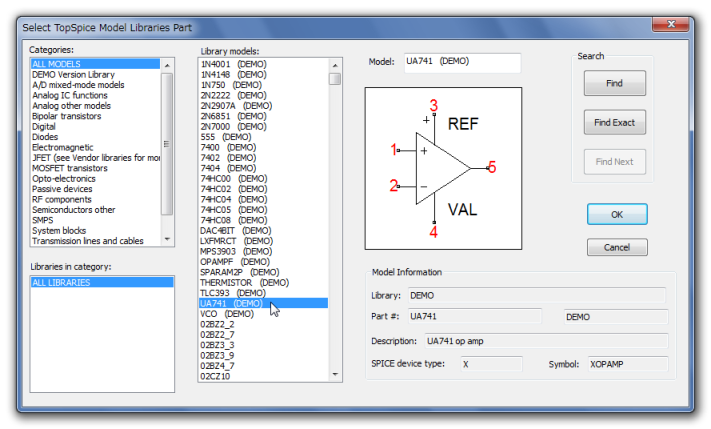Select ALL LIBRARIES in libraries list

[x=102, y=283]
